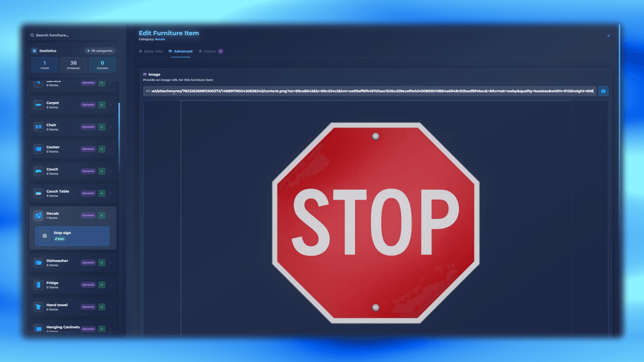Add a new item to the Couch category
This screenshot has width=644, height=362.
click(102, 171)
